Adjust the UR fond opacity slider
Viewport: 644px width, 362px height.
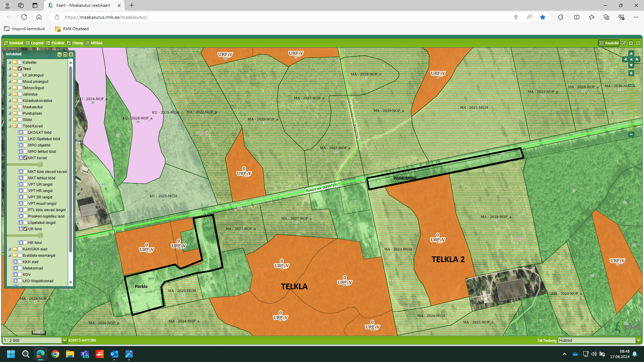pyautogui.click(x=40, y=236)
